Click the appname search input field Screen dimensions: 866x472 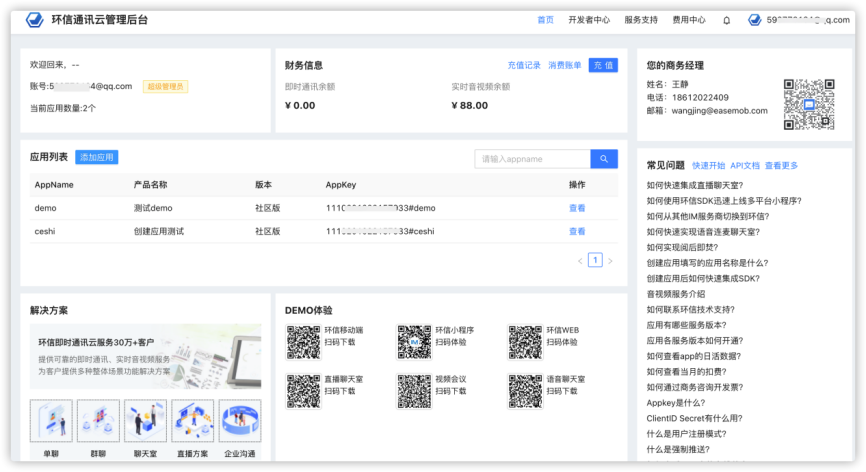tap(532, 159)
